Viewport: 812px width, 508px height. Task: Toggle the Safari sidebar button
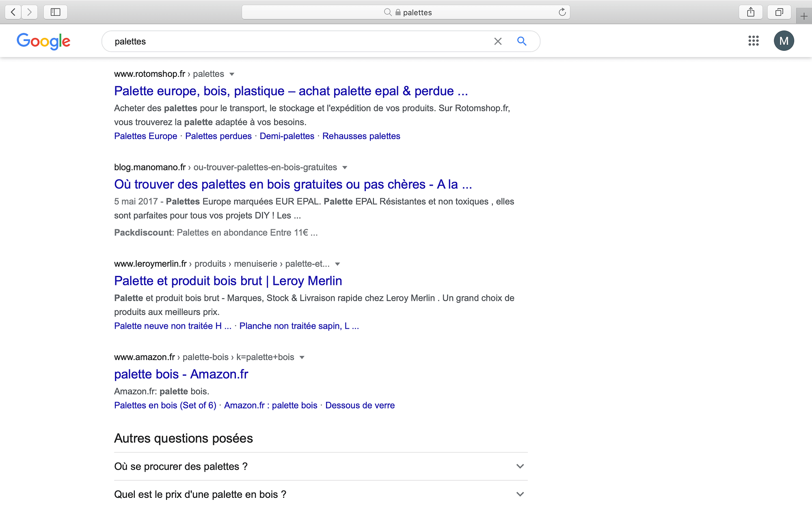click(56, 12)
